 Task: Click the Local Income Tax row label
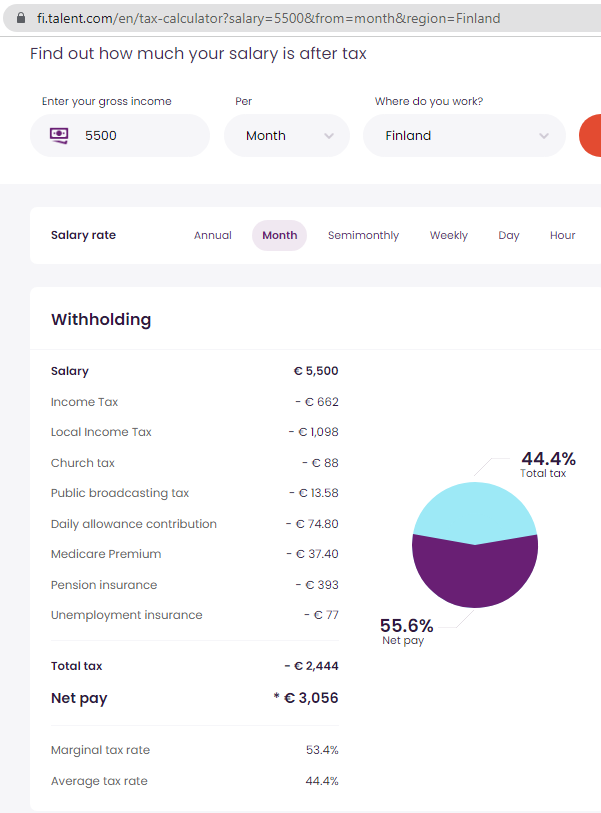tap(101, 432)
